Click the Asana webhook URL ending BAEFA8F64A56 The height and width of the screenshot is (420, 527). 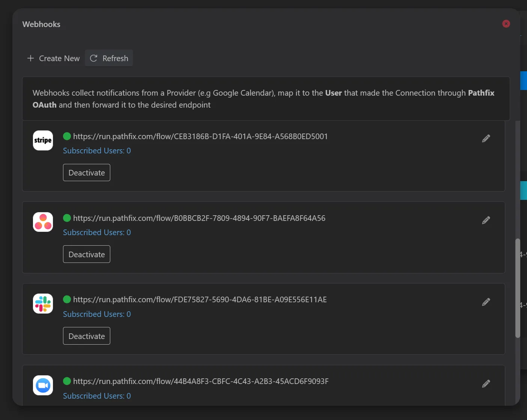pyautogui.click(x=199, y=218)
